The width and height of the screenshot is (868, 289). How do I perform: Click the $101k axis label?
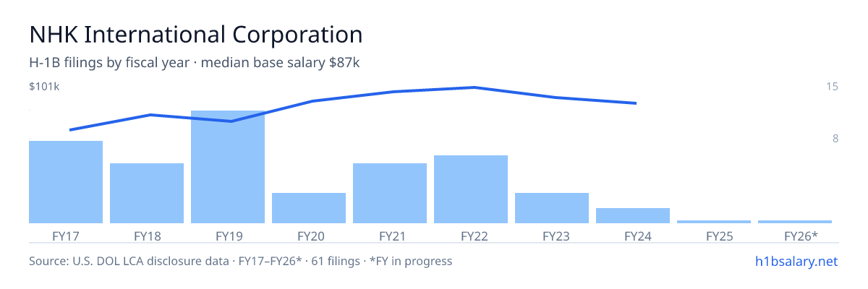44,87
